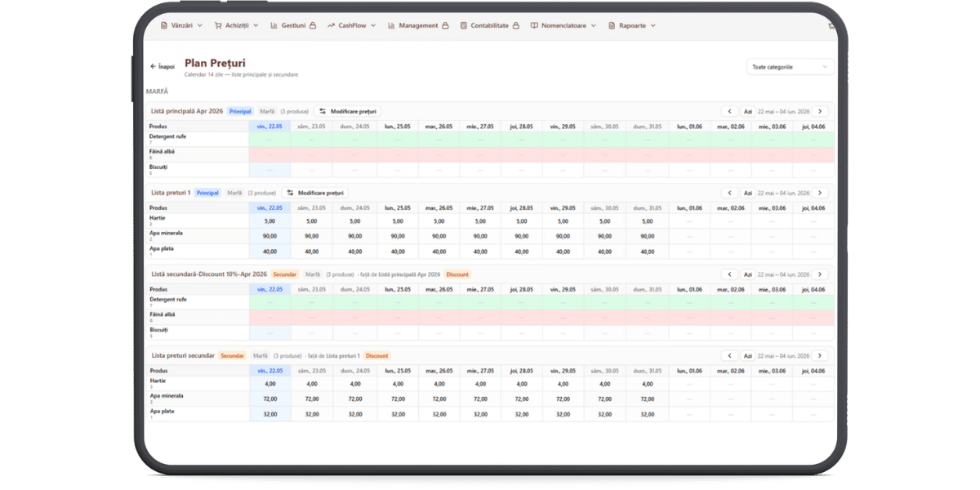This screenshot has width=980, height=490.
Task: Click 4,00 price for Hartie on vin., 22.05
Action: pos(269,384)
